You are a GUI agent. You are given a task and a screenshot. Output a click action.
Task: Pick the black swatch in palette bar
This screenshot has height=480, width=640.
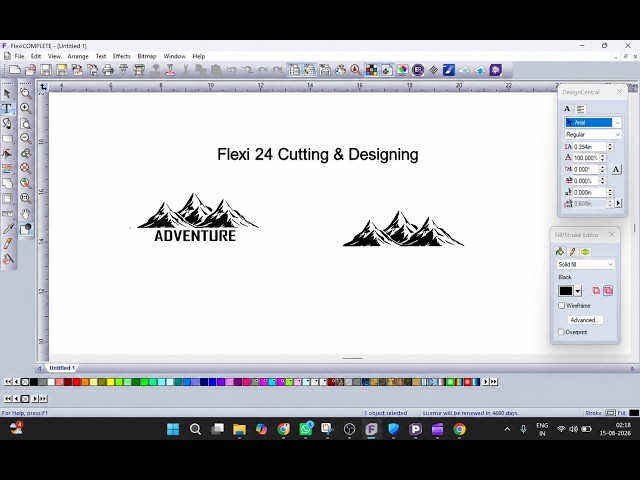coord(34,382)
